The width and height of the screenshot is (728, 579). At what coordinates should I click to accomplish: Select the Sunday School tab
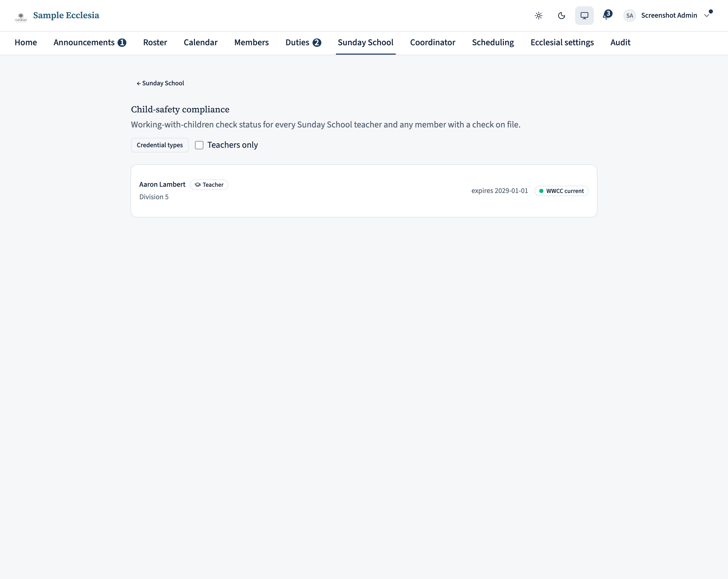pos(365,42)
